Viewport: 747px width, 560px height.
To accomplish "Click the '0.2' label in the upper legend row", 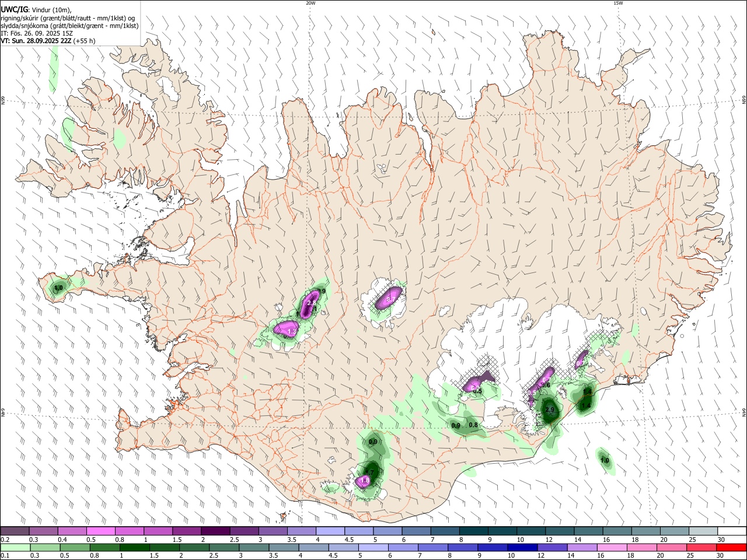I will point(5,540).
